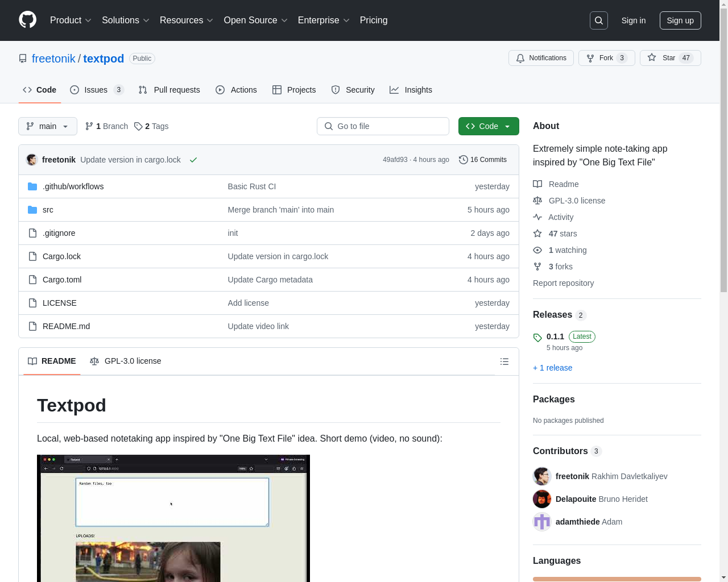Open the Issues tab
728x582 pixels.
click(97, 90)
